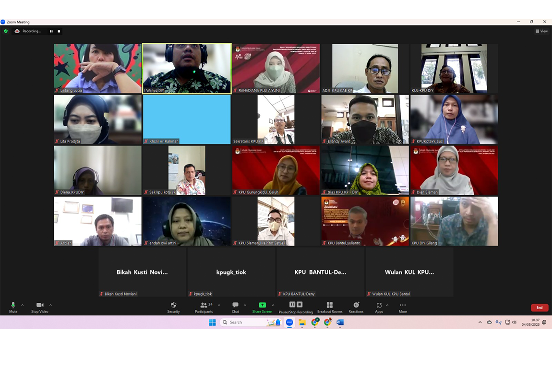Click the green encryption shield icon
This screenshot has width=552, height=392.
(6, 31)
